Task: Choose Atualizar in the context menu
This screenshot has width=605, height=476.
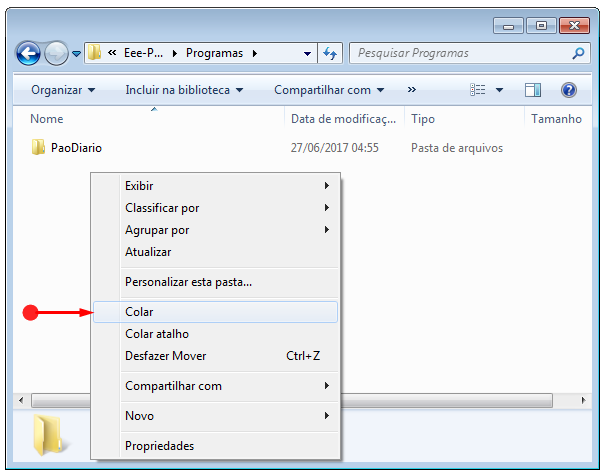Action: pyautogui.click(x=215, y=252)
